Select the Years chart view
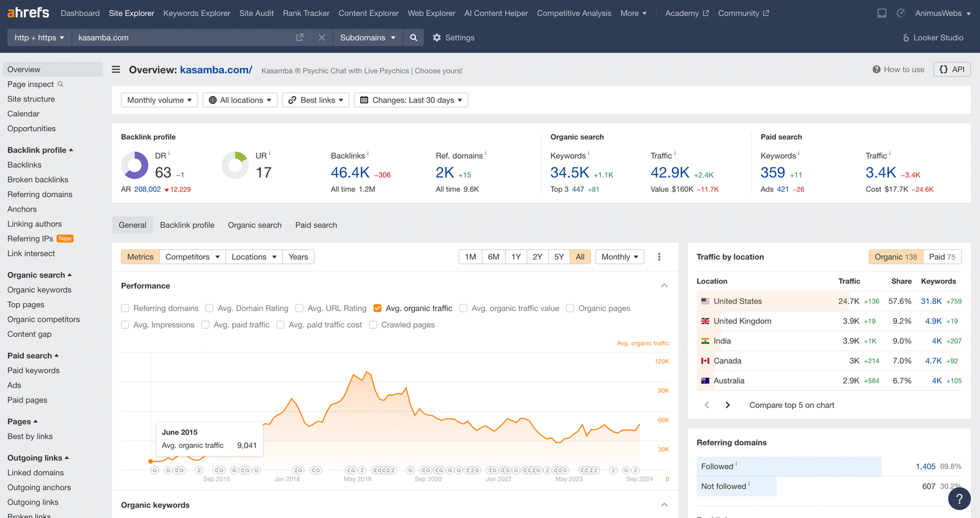 [298, 257]
